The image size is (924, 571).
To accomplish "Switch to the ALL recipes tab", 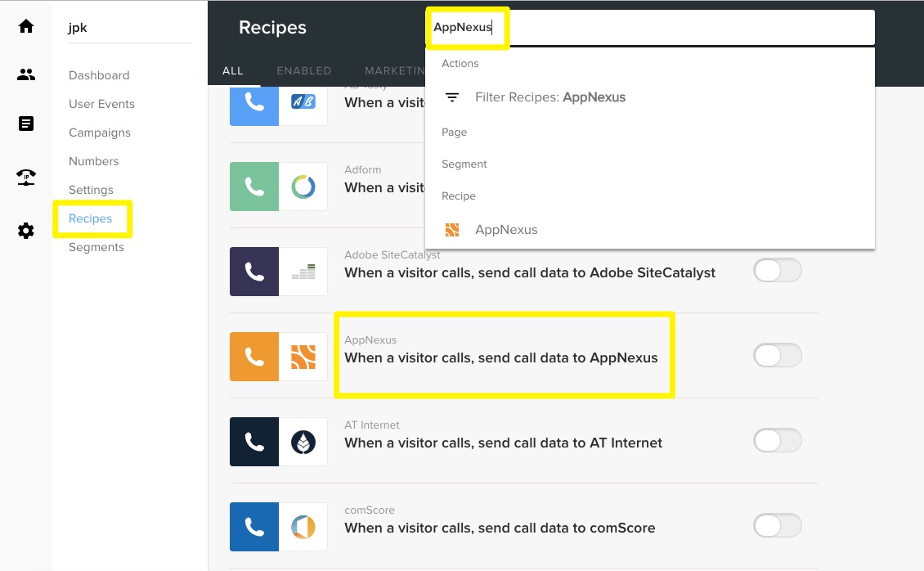I will [233, 70].
